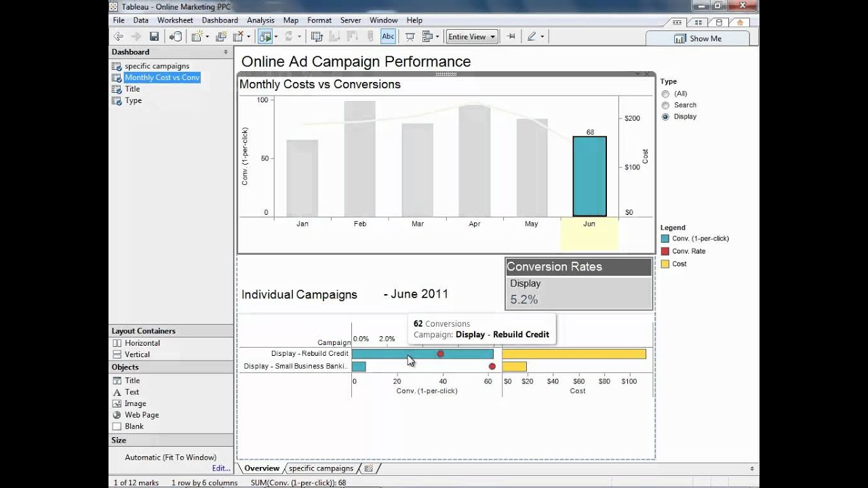Click the yellow Rebuild Credit cost bar

[574, 354]
